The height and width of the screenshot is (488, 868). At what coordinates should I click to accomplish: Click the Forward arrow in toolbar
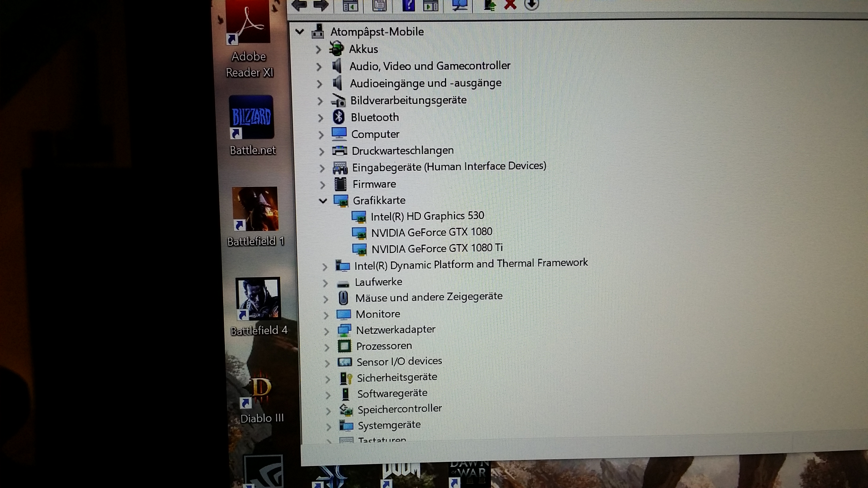(321, 5)
